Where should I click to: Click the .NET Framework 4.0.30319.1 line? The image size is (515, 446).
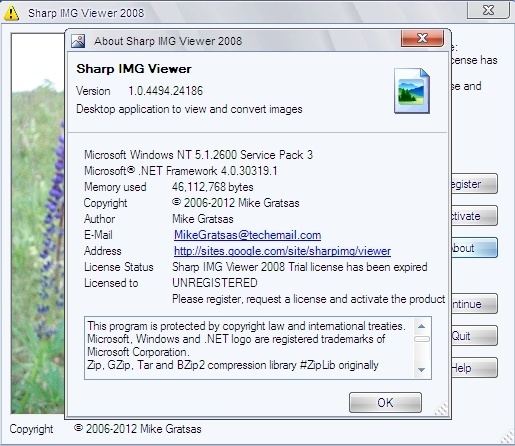tap(181, 171)
